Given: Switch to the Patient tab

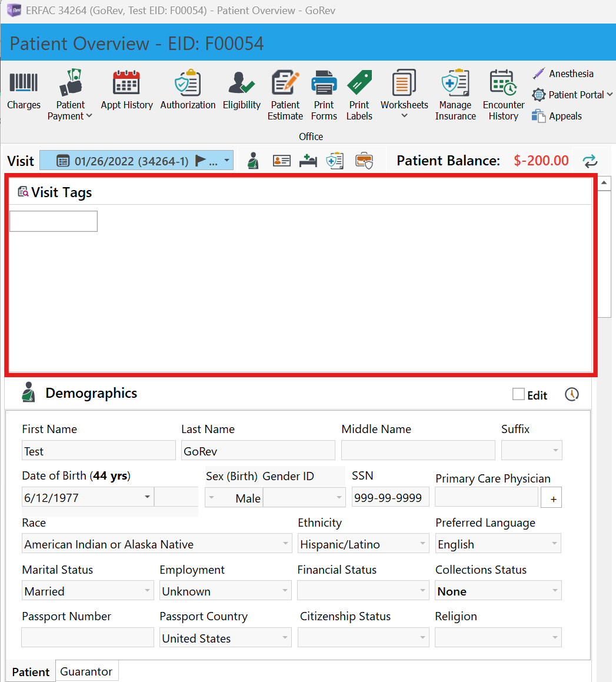Looking at the screenshot, I should click(31, 671).
